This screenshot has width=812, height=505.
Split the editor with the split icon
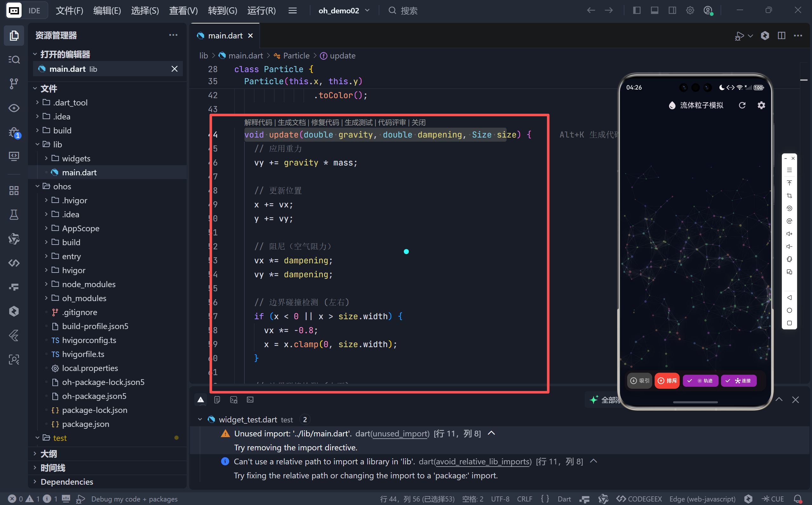point(781,36)
